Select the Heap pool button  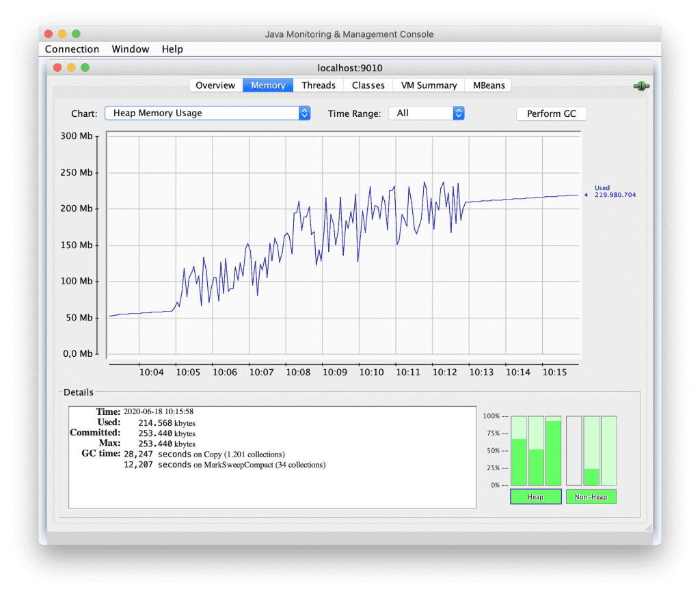click(x=536, y=496)
